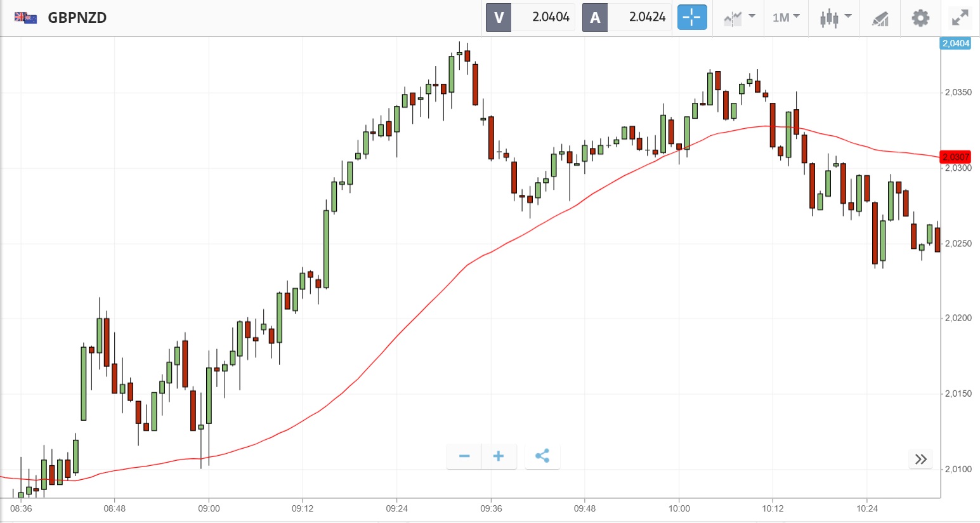The width and height of the screenshot is (980, 523).
Task: Click the red 2,0307 moving average label
Action: click(x=955, y=157)
